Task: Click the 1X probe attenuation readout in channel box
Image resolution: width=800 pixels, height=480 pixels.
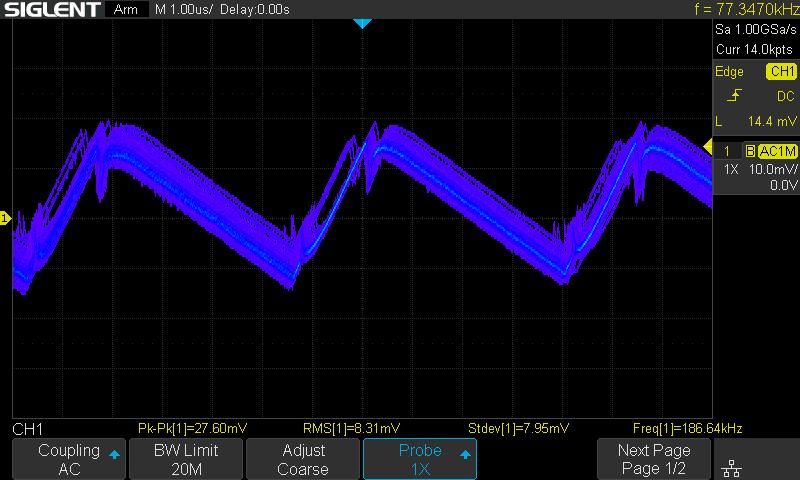Action: click(731, 169)
